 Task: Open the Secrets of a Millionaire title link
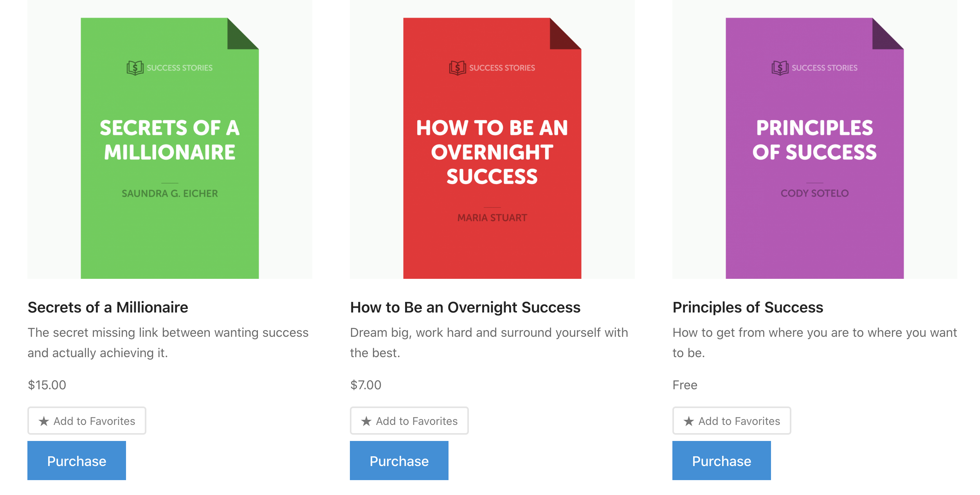click(x=108, y=307)
